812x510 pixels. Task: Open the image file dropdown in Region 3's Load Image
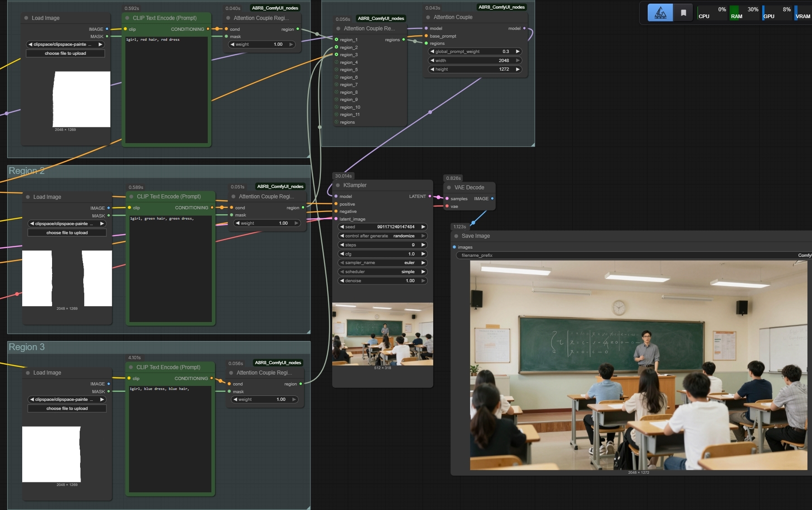click(x=67, y=399)
